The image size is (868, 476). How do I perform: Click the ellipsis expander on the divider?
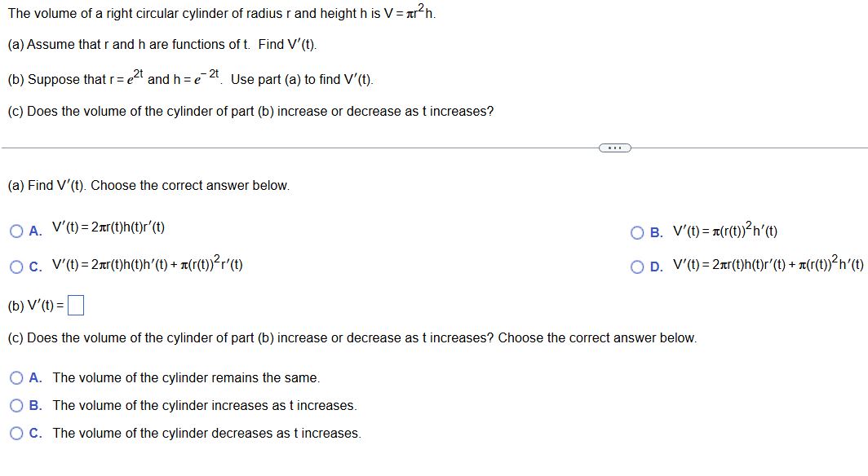(x=615, y=148)
